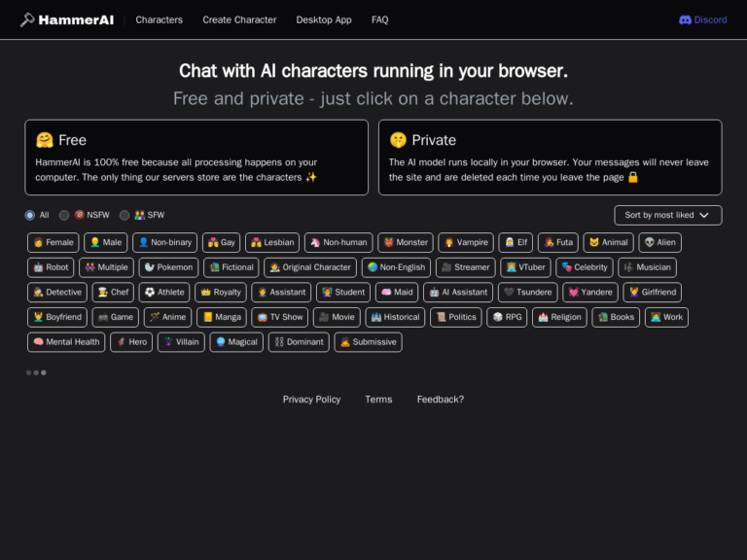747x560 pixels.
Task: Filter by the Detective tag
Action: pos(57,292)
